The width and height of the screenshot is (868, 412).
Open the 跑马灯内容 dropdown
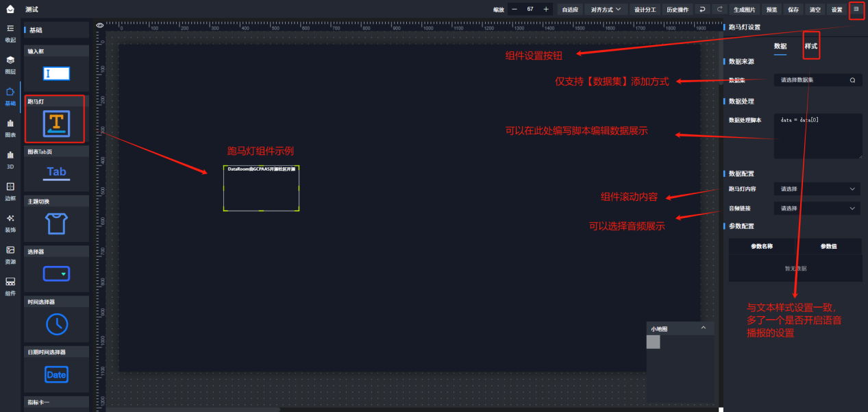(x=817, y=189)
